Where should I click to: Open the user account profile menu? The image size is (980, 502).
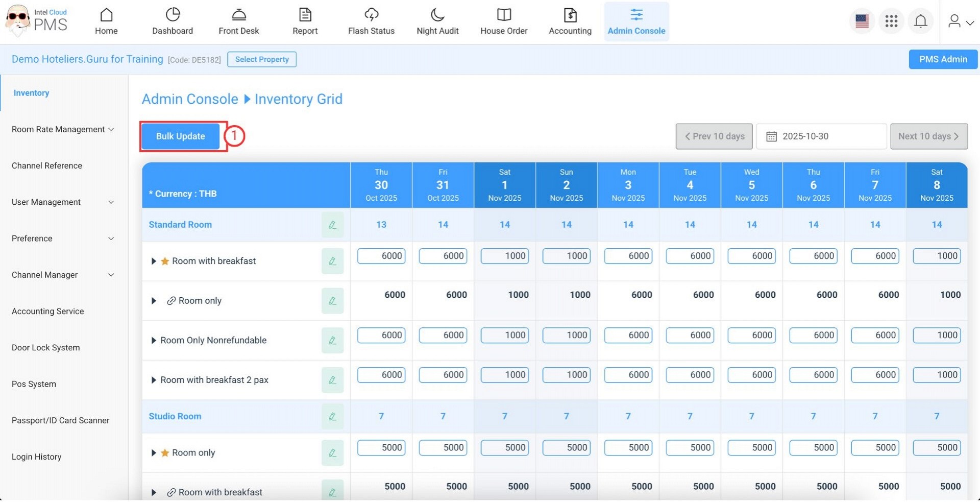960,21
